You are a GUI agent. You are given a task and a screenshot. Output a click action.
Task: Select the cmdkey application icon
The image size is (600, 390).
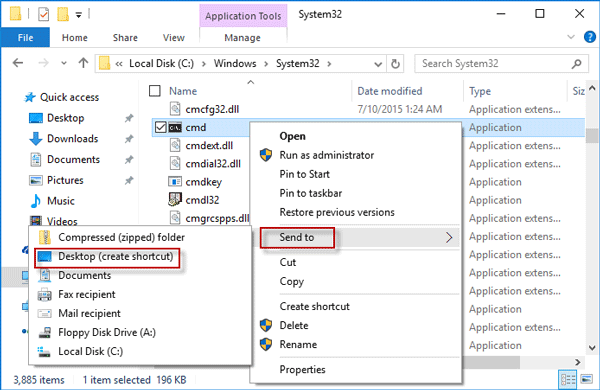click(x=175, y=181)
